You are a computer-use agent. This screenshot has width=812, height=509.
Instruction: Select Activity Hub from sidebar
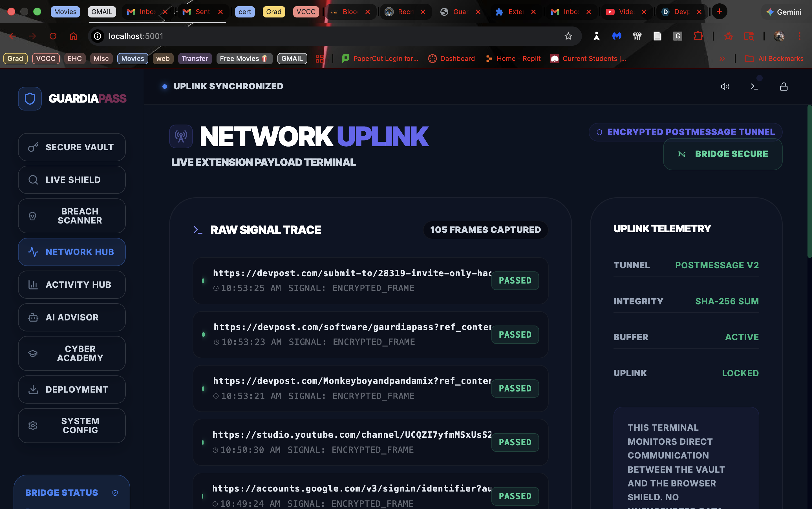[72, 284]
